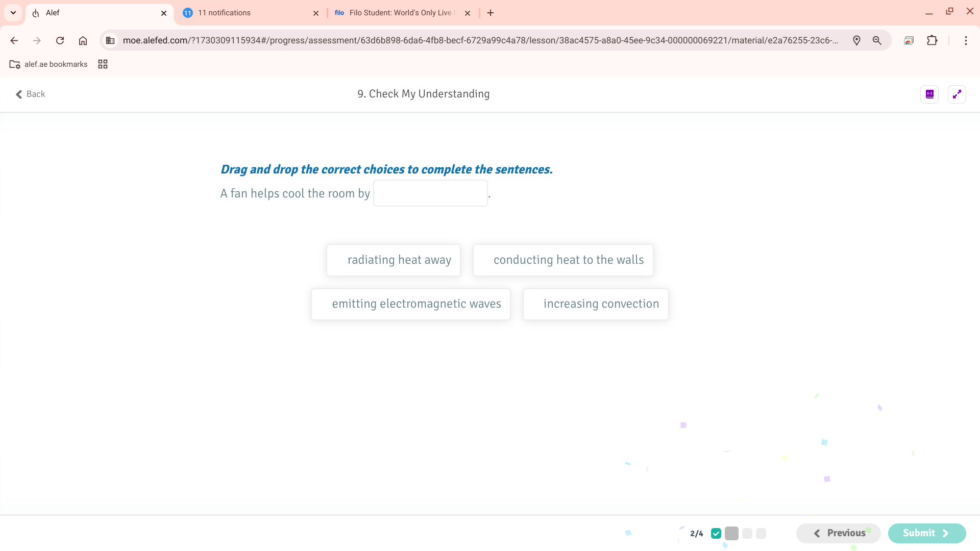980x551 pixels.
Task: Click the zoom magnifier icon in address bar
Action: [877, 41]
